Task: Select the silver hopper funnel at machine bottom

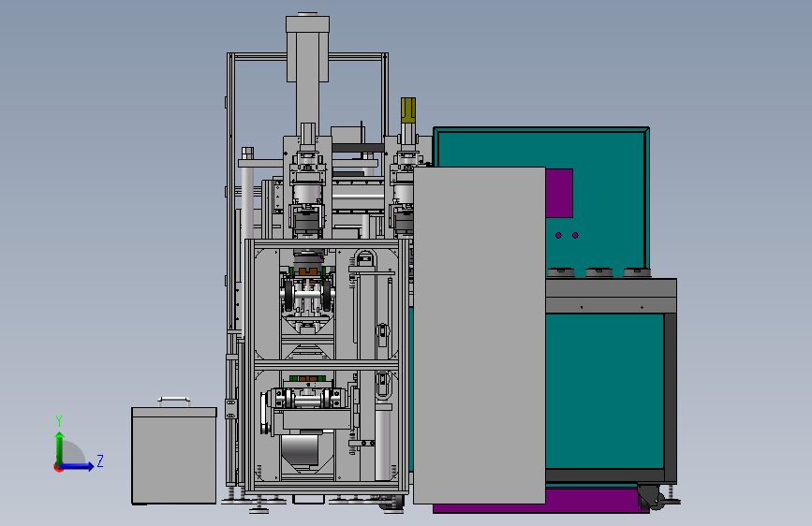Action: 300,450
